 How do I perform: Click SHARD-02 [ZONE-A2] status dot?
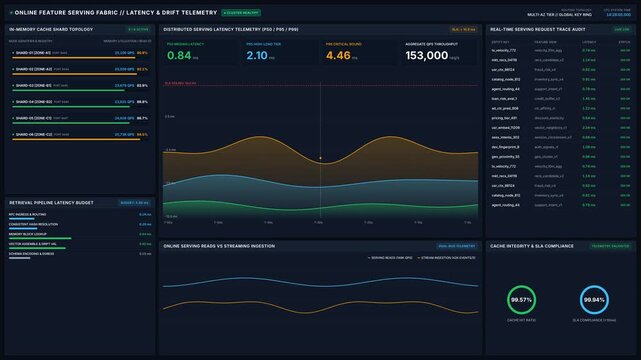click(13, 69)
